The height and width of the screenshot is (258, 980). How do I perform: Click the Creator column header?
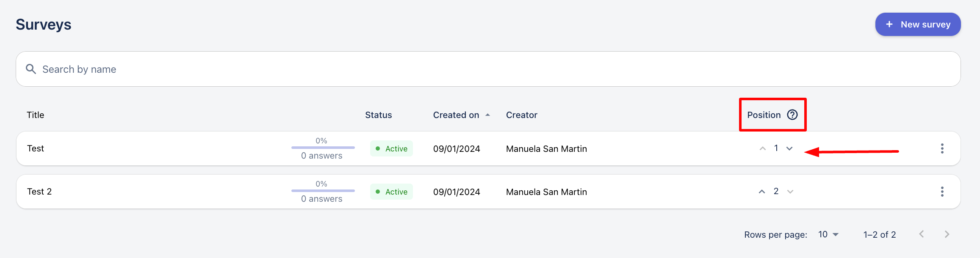pos(521,115)
